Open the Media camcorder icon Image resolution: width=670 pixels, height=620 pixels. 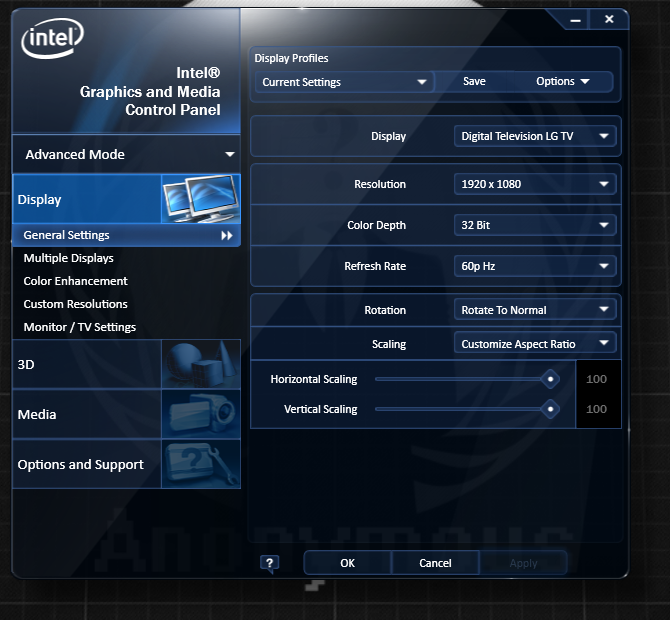[201, 414]
